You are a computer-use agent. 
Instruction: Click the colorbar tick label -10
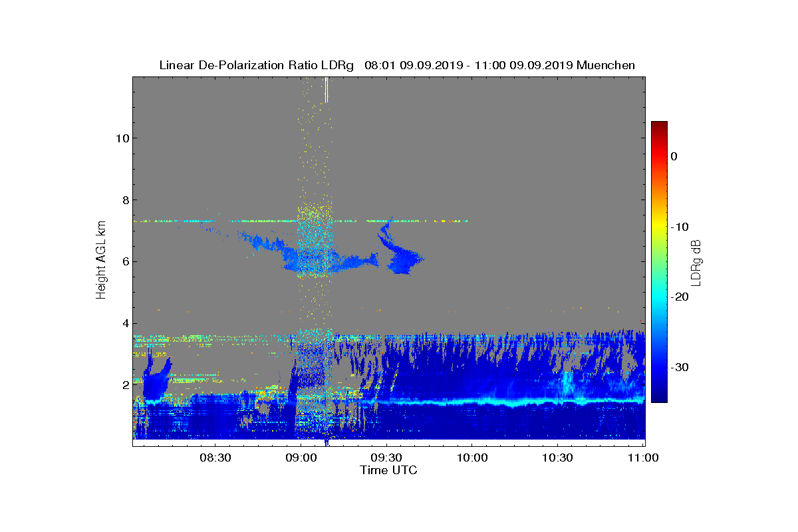(x=679, y=227)
